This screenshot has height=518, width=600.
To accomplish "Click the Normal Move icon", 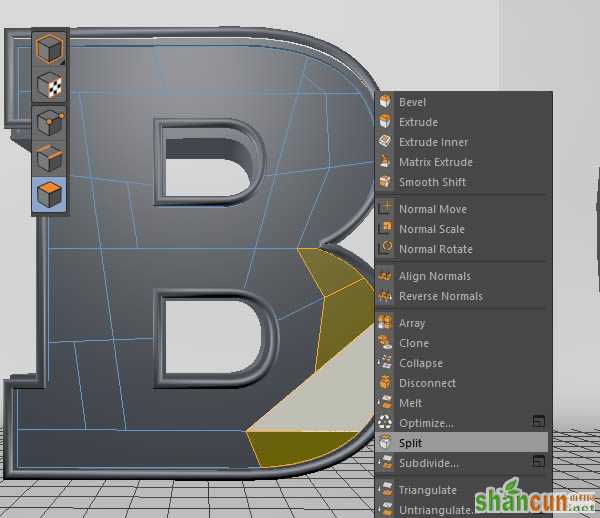I will 385,209.
